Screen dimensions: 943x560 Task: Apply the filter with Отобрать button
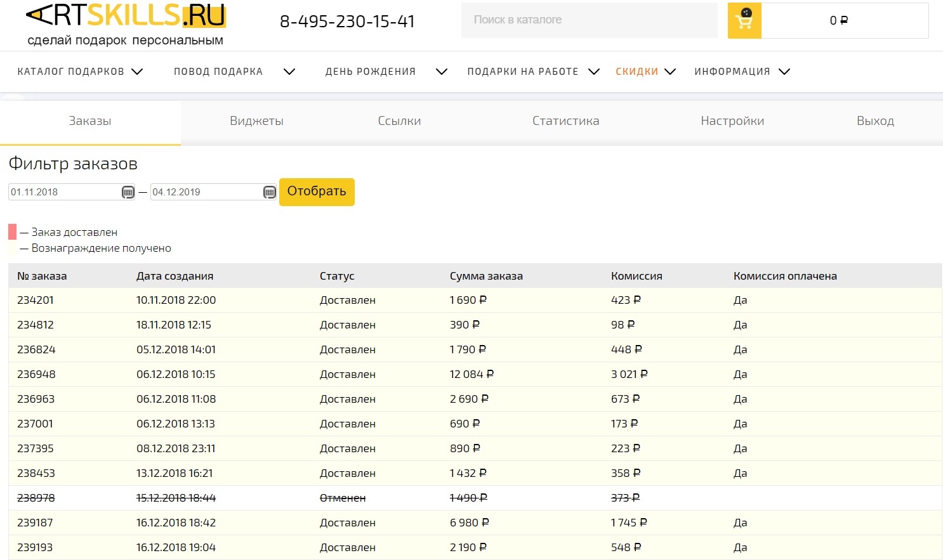[317, 192]
